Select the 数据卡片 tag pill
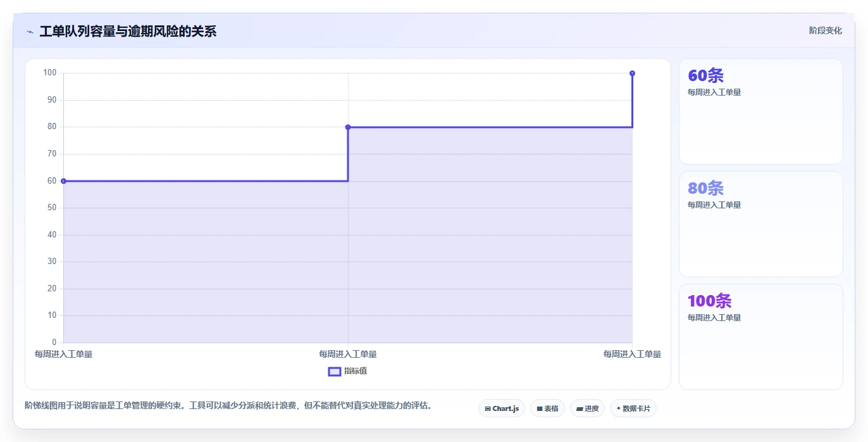The image size is (868, 442). point(633,408)
